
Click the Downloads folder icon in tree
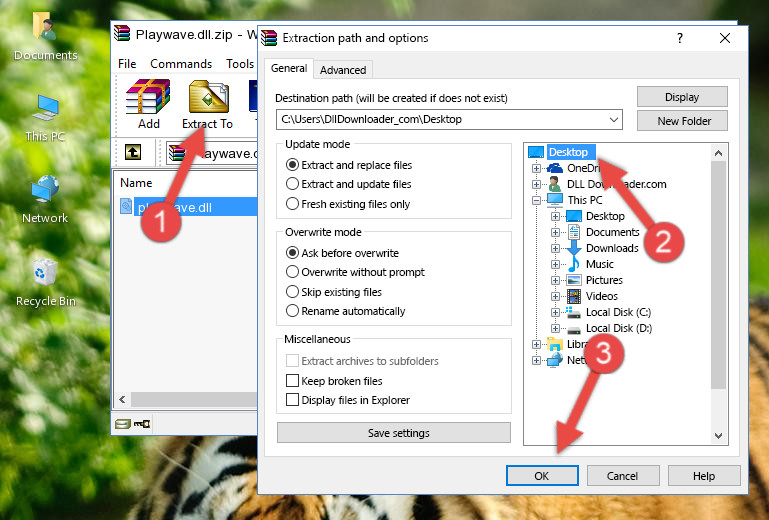coord(574,248)
